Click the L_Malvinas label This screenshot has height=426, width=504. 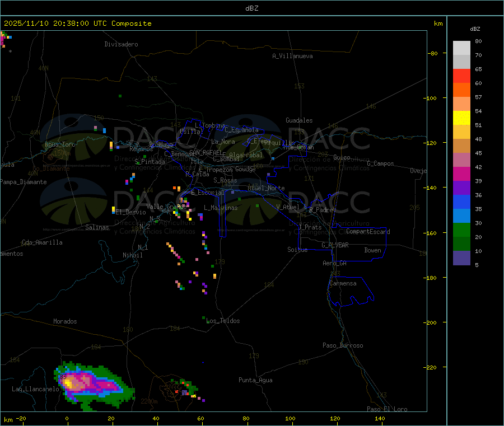coord(221,208)
